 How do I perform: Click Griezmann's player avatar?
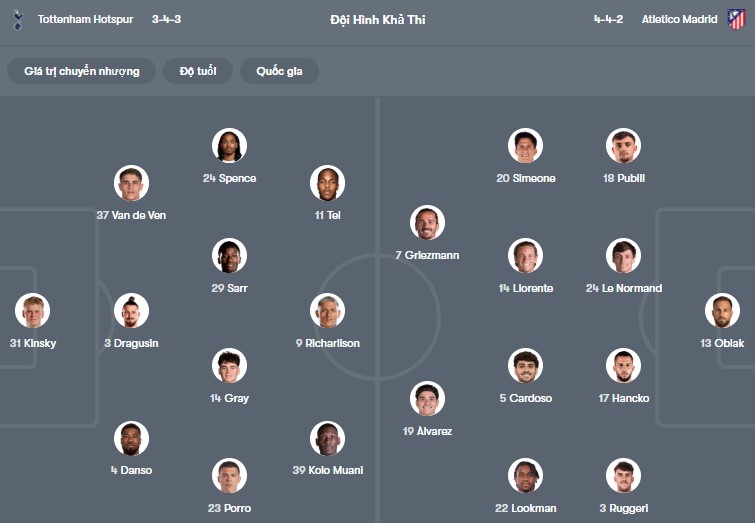tap(427, 223)
